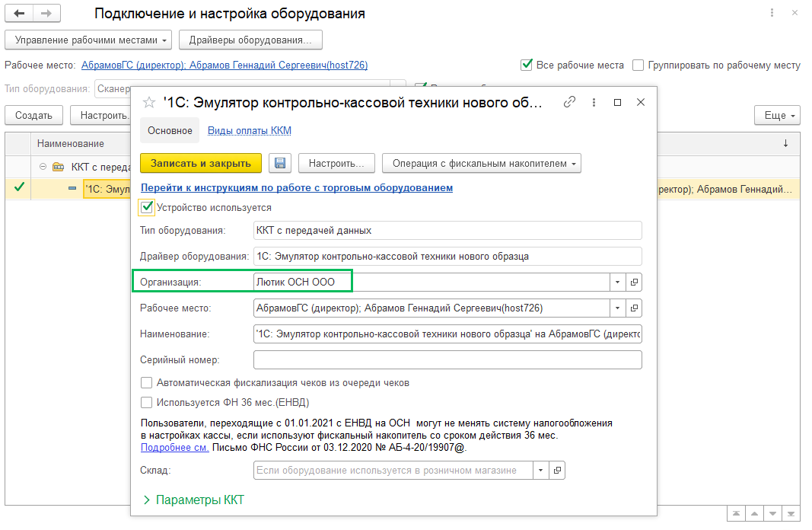Viewport: 812px width, 530px height.
Task: Select the Основное tab
Action: point(170,131)
